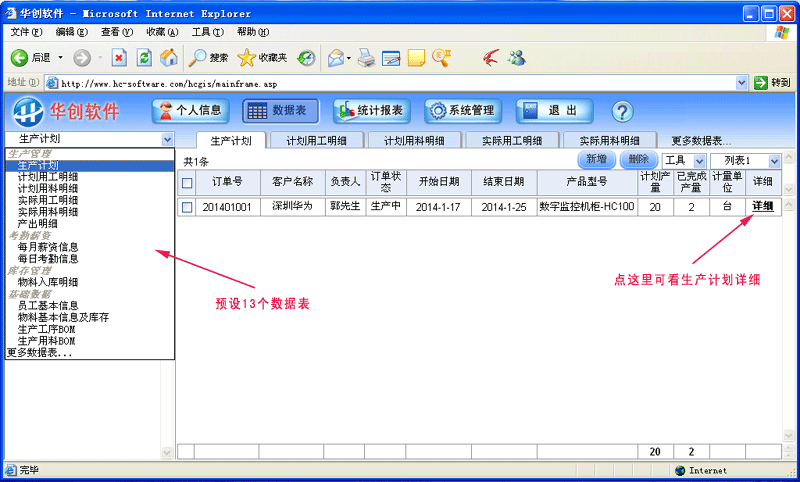Check the box for order 201401001
Viewport: 800px width, 482px height.
point(187,207)
